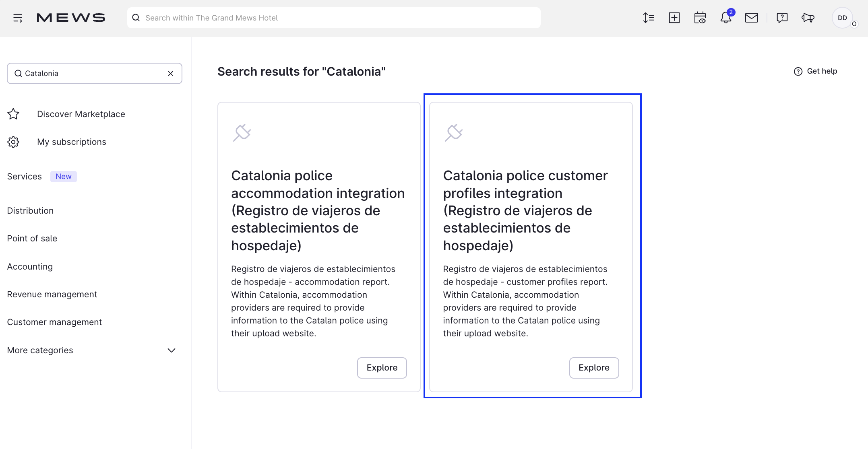Click the magnifier icon in the top search bar
The width and height of the screenshot is (868, 449).
(x=136, y=18)
